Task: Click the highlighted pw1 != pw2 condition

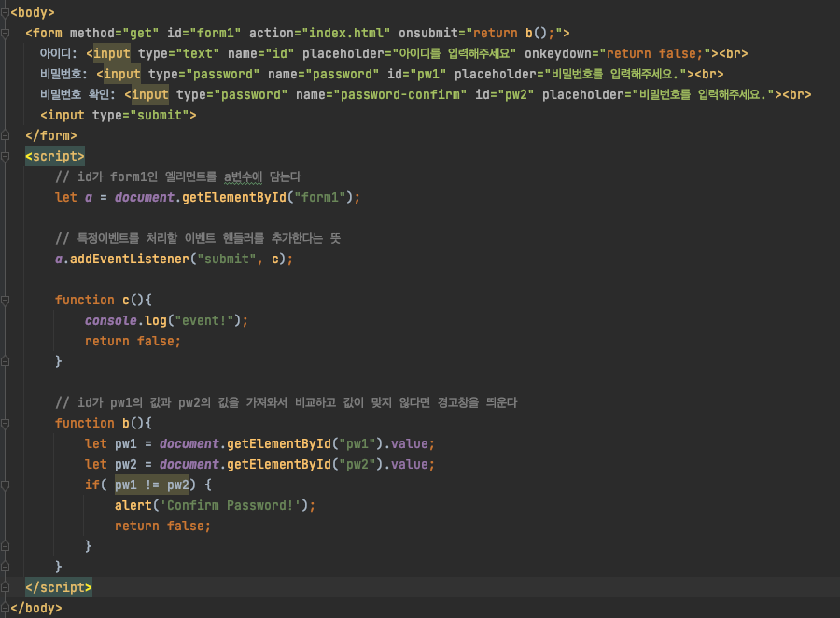Action: (x=151, y=485)
